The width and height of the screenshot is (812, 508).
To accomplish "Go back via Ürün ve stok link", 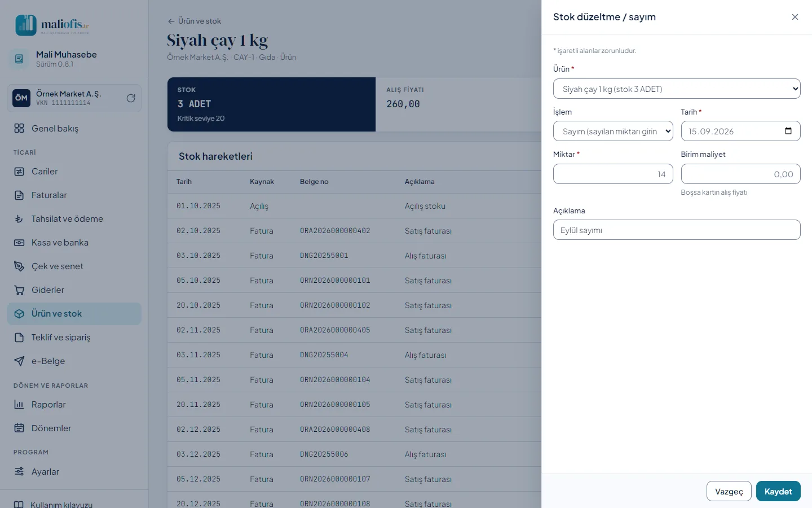I will [195, 21].
